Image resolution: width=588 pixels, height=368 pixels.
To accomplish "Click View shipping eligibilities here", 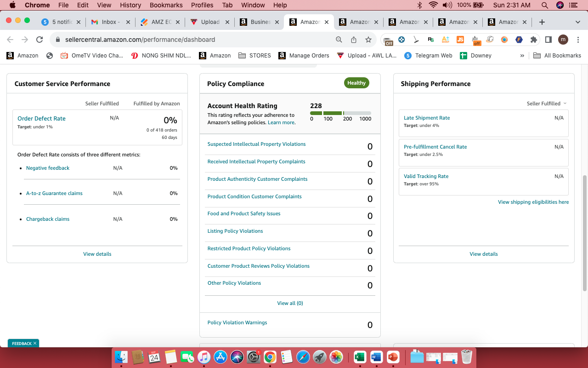I will click(x=533, y=202).
